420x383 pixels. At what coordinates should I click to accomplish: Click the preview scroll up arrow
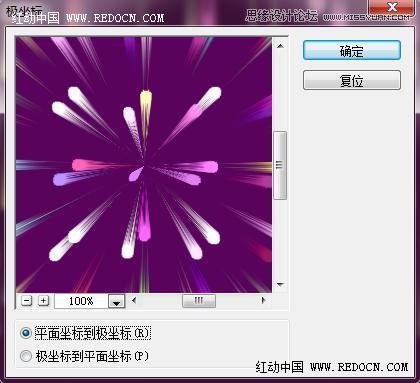point(280,46)
